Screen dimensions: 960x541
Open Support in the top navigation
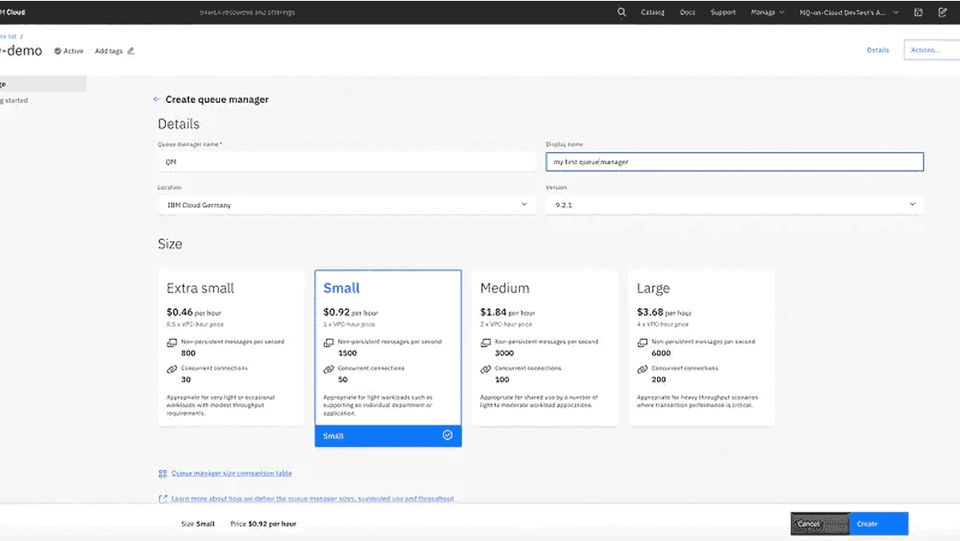(723, 12)
